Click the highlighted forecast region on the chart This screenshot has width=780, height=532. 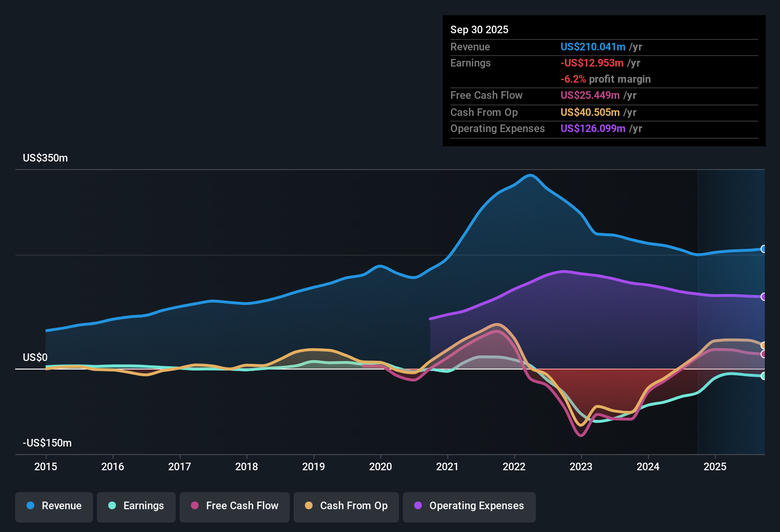click(732, 309)
